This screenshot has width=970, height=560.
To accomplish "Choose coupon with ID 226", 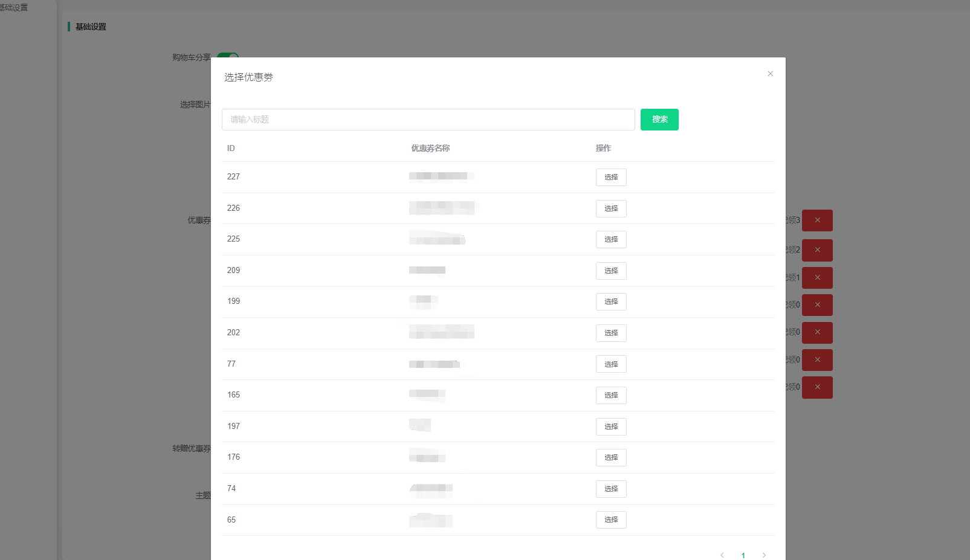I will coord(611,208).
